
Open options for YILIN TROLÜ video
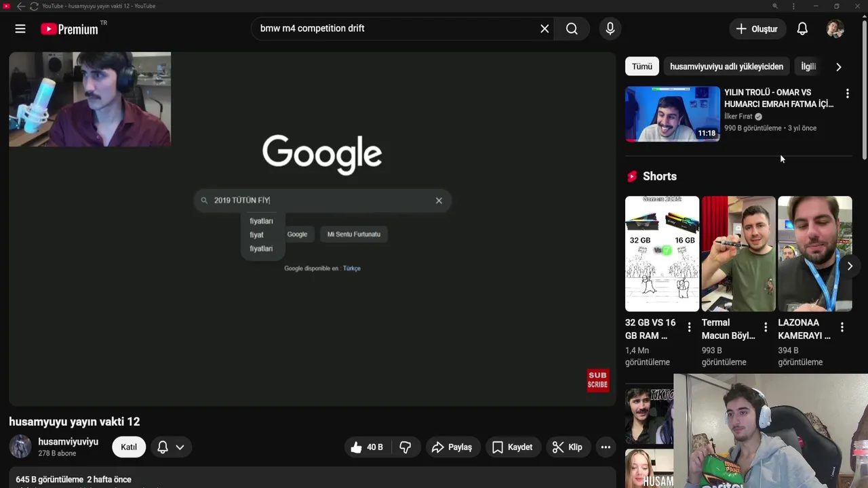coord(847,94)
